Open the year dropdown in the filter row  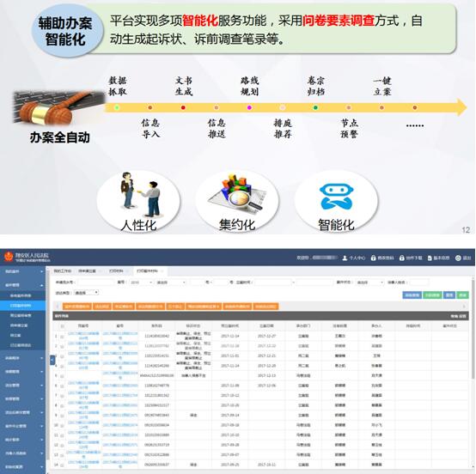[x=141, y=283]
